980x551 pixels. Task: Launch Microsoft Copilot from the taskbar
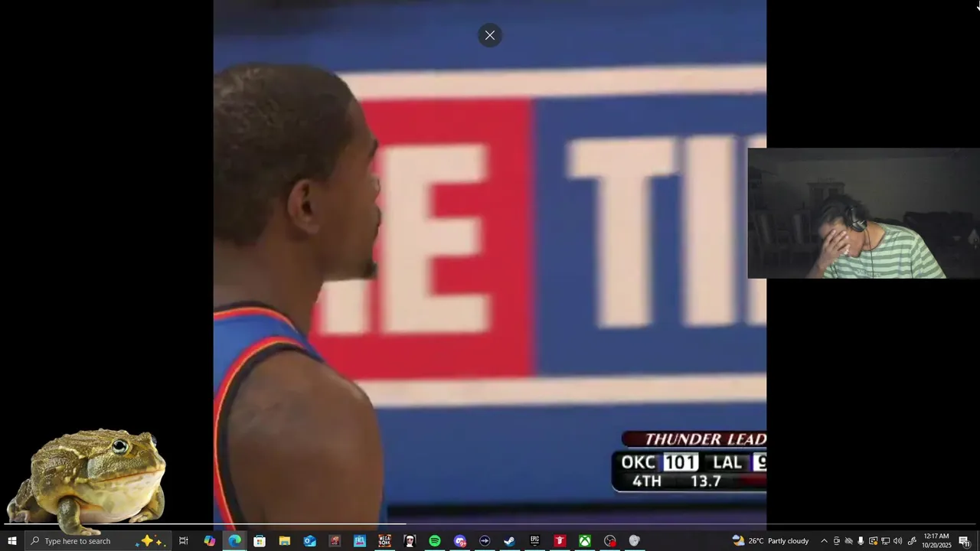tap(210, 541)
